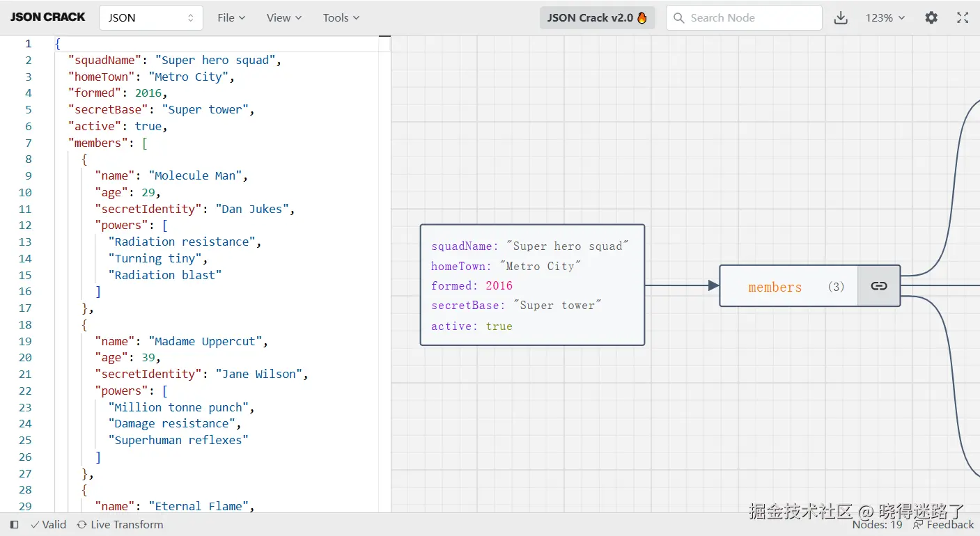The image size is (980, 536).
Task: Open the 123% zoom level dropdown
Action: (885, 18)
